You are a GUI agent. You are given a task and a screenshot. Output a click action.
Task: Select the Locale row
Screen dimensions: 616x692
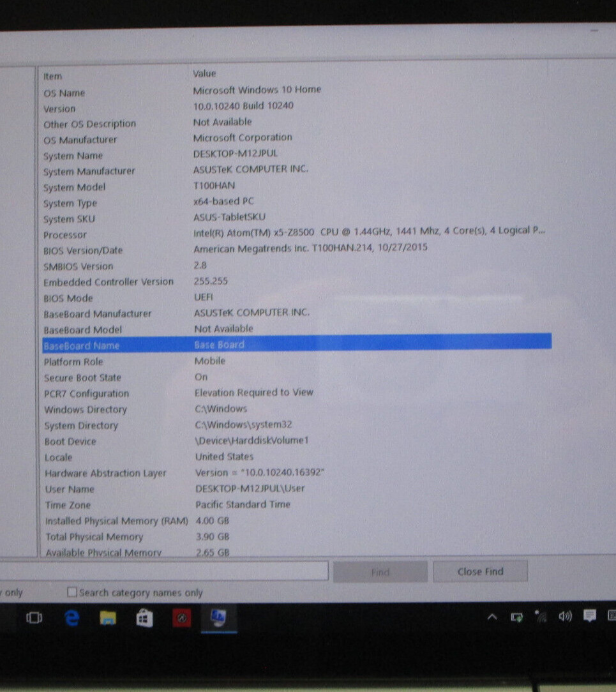pyautogui.click(x=296, y=457)
